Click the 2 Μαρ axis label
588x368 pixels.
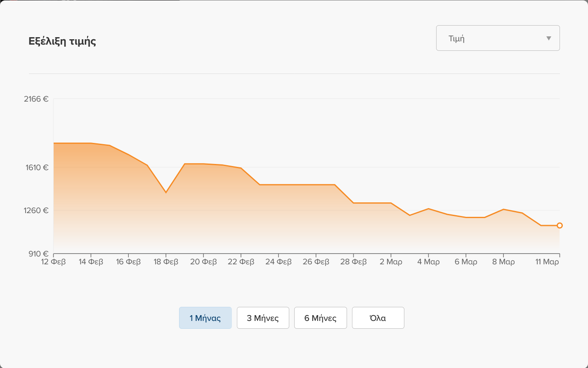[391, 262]
